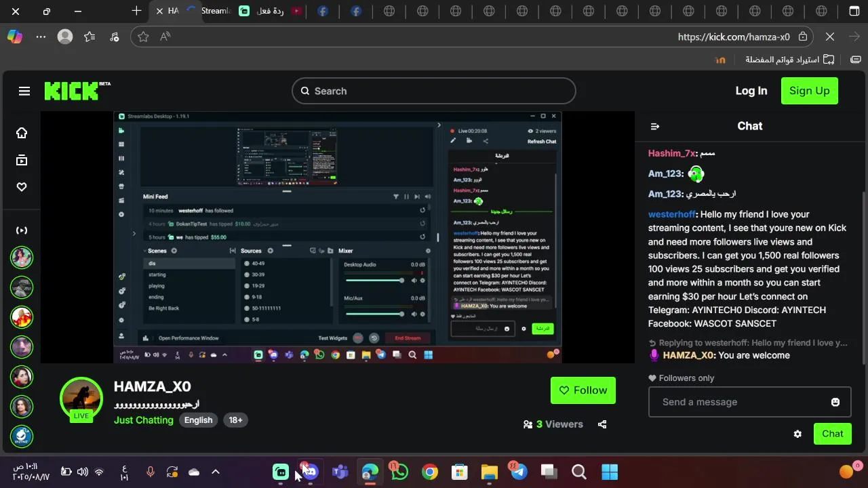Open volume control in system tray
Screen dimensions: 868x488
(x=82, y=472)
